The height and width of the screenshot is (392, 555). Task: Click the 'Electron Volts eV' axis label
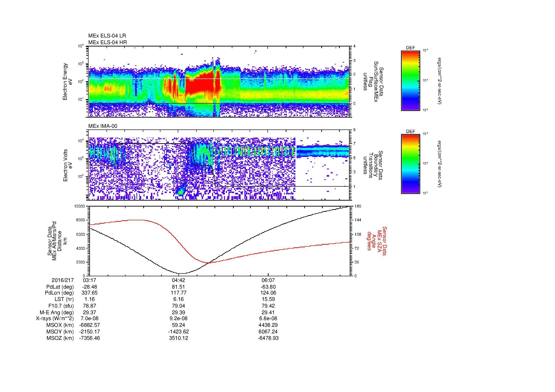[67, 165]
